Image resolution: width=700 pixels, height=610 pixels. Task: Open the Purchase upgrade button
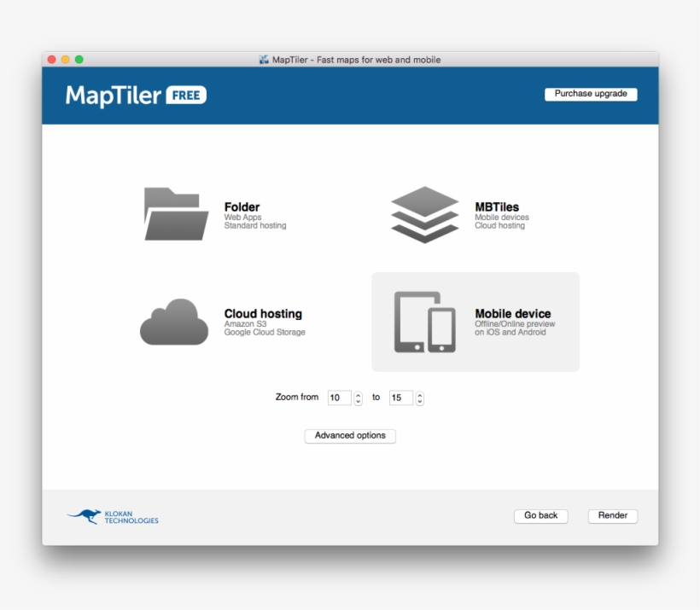tap(591, 94)
